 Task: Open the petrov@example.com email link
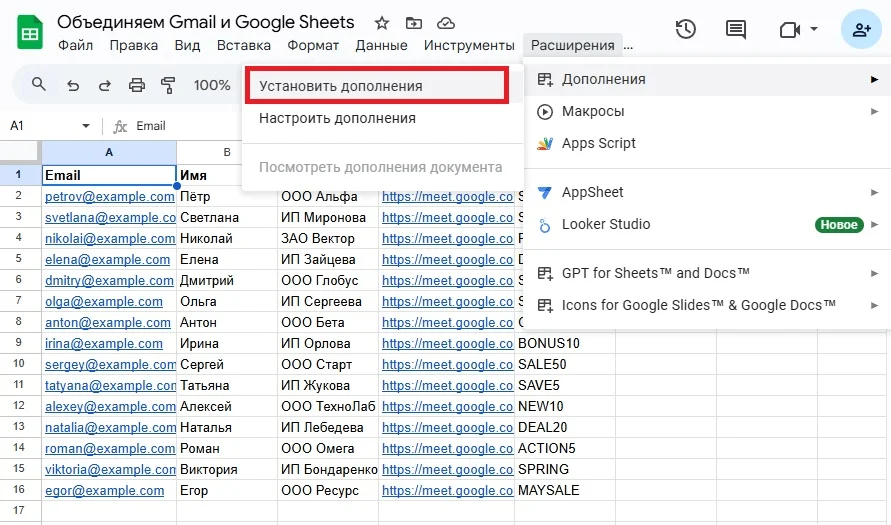coord(109,197)
